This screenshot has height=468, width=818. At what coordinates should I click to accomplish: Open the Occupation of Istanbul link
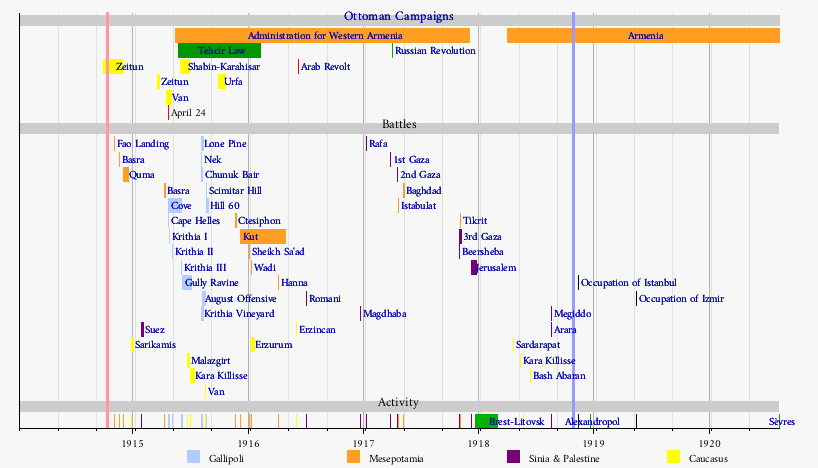(x=628, y=283)
